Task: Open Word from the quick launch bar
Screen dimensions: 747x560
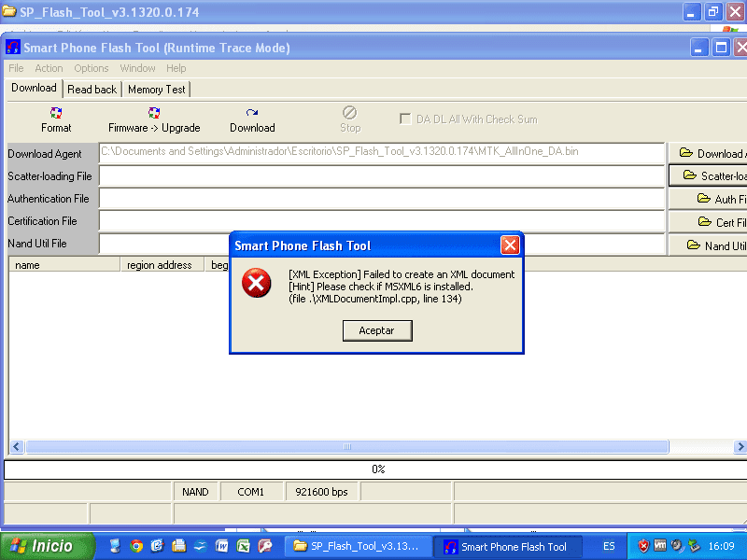Action: pyautogui.click(x=222, y=546)
